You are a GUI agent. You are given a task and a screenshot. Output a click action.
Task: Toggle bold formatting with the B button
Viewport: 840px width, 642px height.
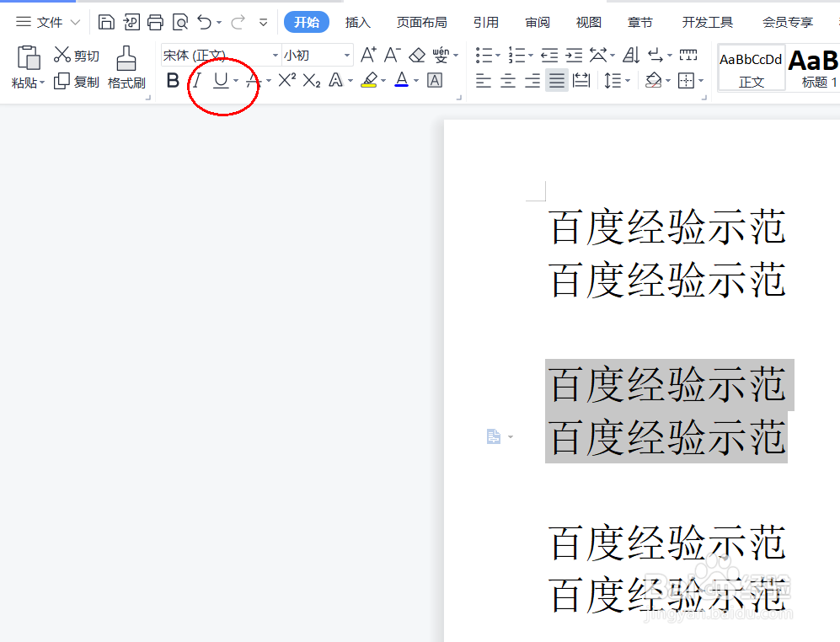(173, 80)
